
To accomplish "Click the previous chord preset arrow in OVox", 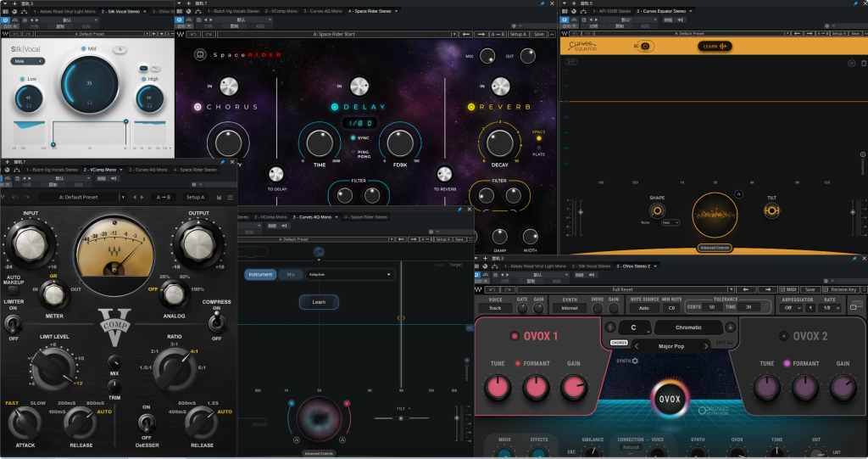I will pyautogui.click(x=637, y=346).
